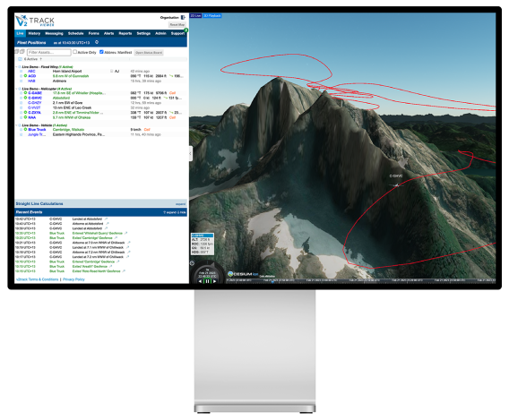The height and width of the screenshot is (420, 509).
Task: Refresh fleet positions with the reload icon
Action: [97, 42]
